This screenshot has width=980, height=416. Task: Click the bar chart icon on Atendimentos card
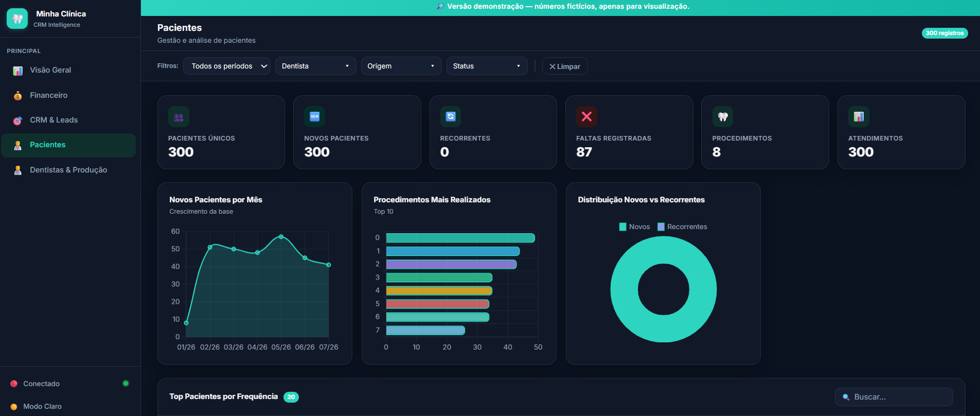pyautogui.click(x=859, y=117)
